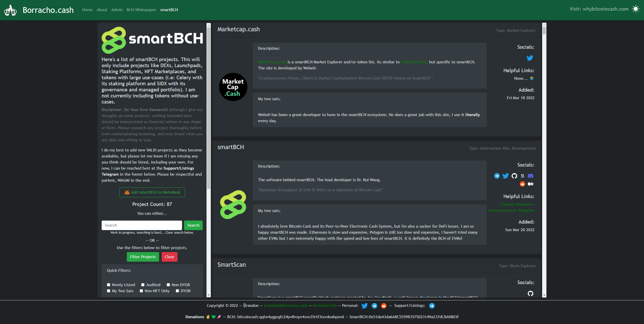Click 'Type: Block Explorer' label
Screen dimensions: 644x324
(517, 266)
